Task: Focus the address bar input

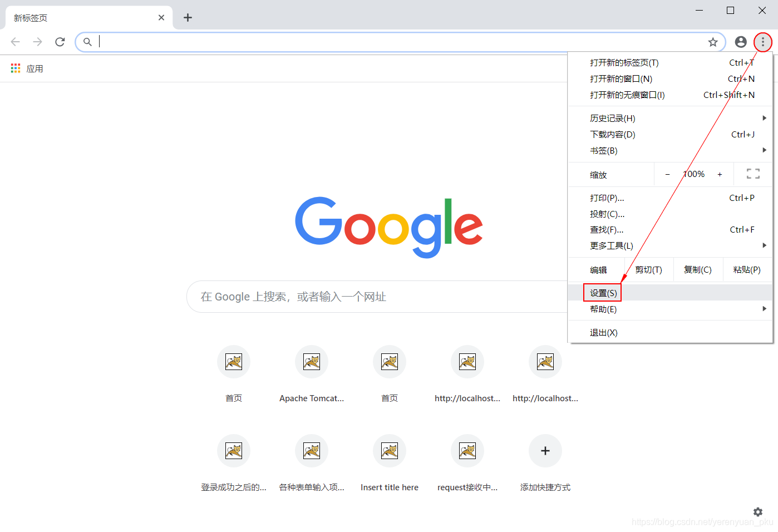Action: pos(401,42)
